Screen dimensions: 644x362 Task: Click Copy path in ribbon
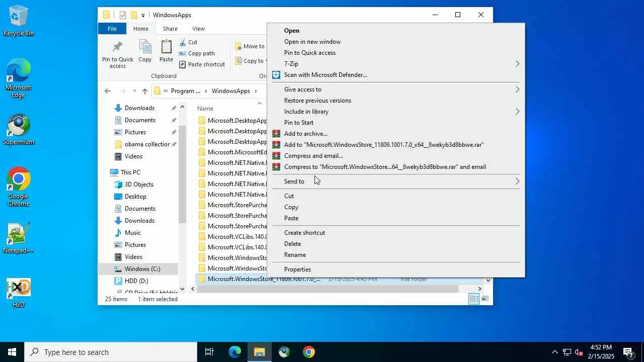197,53
